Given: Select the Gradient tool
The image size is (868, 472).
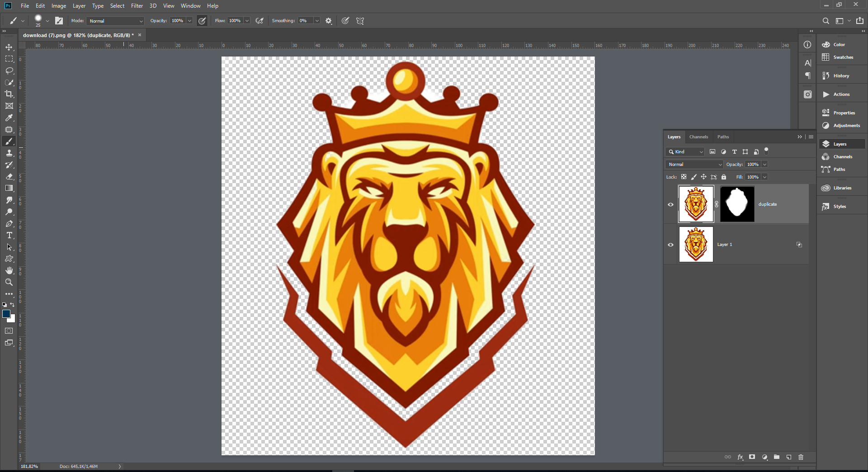Looking at the screenshot, I should 9,188.
